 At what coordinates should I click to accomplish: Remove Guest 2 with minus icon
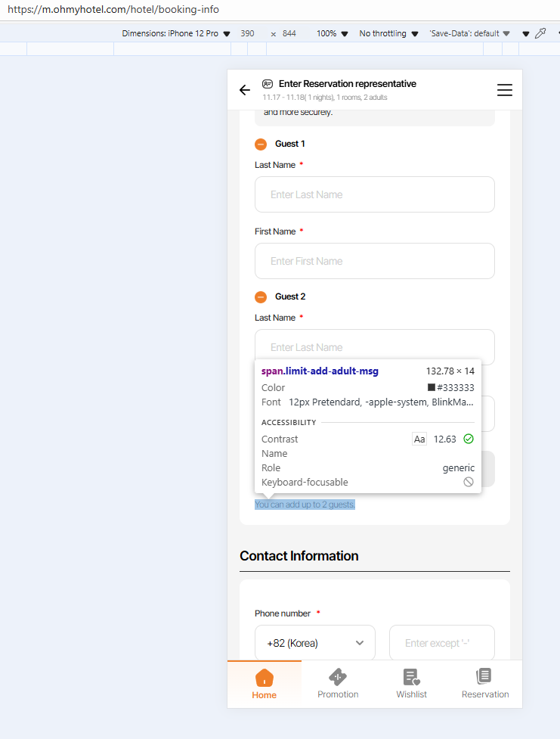(x=261, y=297)
